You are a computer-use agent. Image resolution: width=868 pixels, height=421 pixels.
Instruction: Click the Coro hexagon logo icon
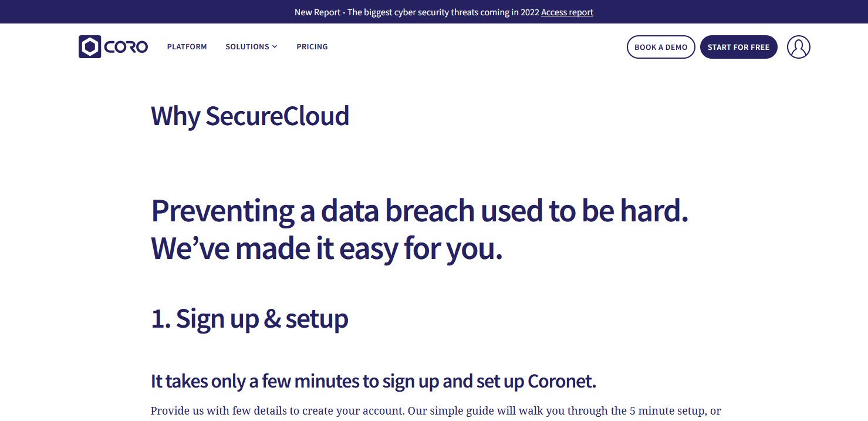[90, 47]
